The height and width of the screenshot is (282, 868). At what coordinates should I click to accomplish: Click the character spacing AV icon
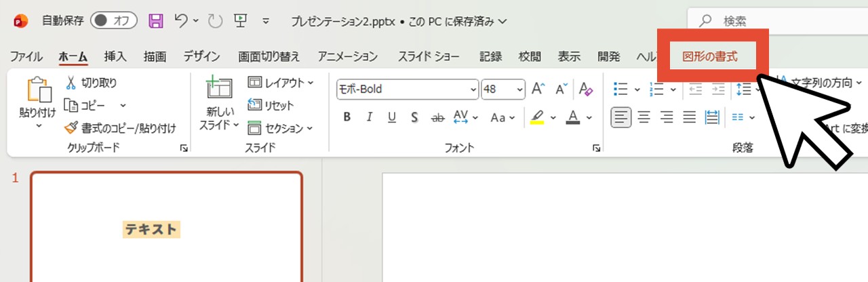(461, 117)
